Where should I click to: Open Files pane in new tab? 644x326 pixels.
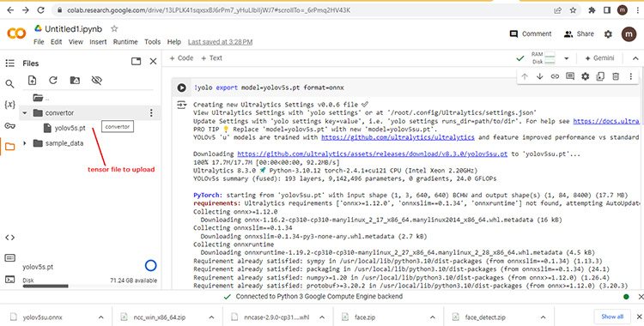pyautogui.click(x=136, y=62)
